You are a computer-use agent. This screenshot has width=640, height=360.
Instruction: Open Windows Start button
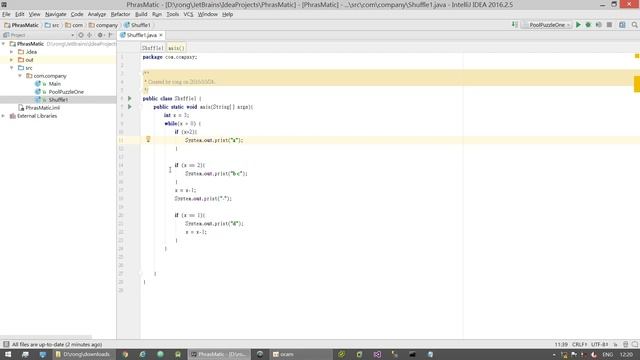[x=8, y=354]
